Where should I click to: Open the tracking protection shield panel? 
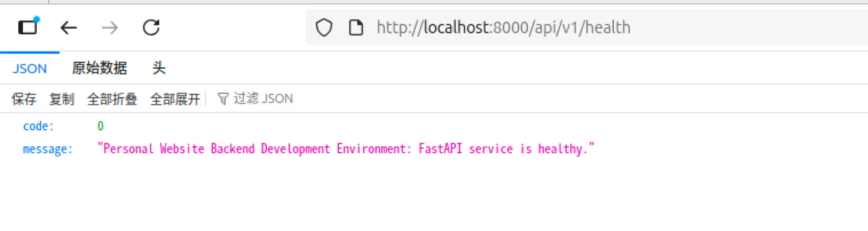click(324, 27)
